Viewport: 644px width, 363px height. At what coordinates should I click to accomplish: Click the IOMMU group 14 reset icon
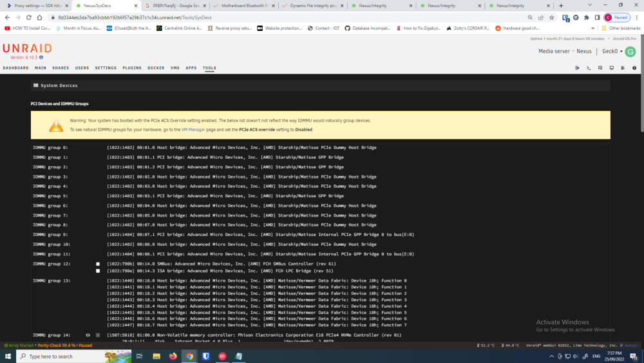[88, 335]
